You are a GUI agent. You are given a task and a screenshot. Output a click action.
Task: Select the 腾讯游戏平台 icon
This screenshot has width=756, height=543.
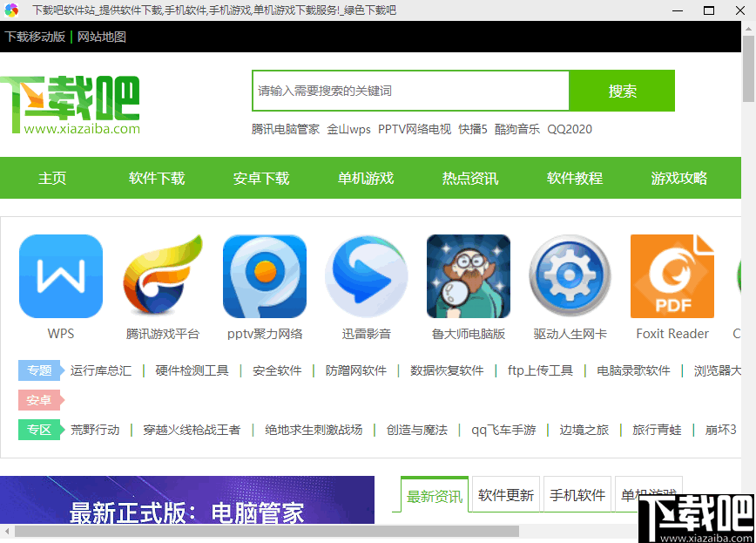click(162, 276)
